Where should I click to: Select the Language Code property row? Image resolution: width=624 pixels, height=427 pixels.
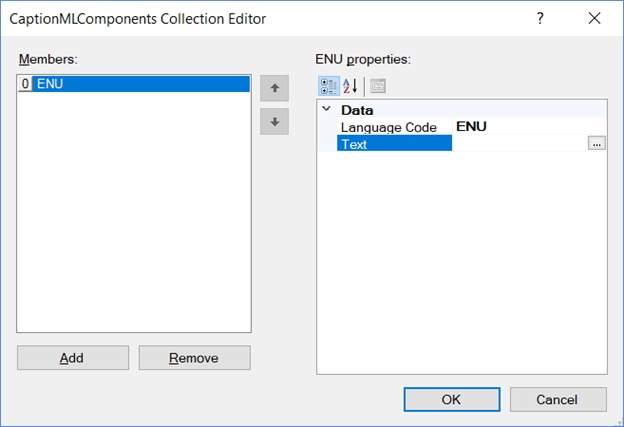click(x=472, y=127)
